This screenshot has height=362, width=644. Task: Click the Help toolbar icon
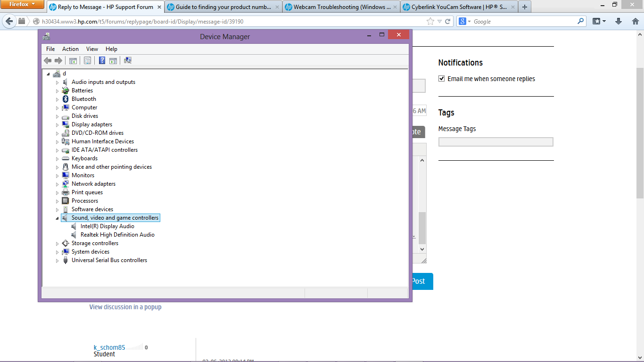(102, 60)
